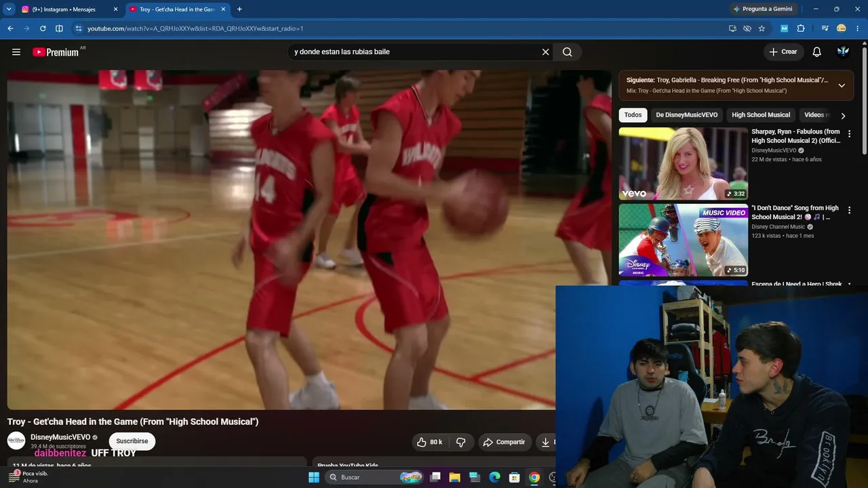This screenshot has width=868, height=488.
Task: Open the Sharpay, Ryan - Fabulous title
Action: coord(796,136)
